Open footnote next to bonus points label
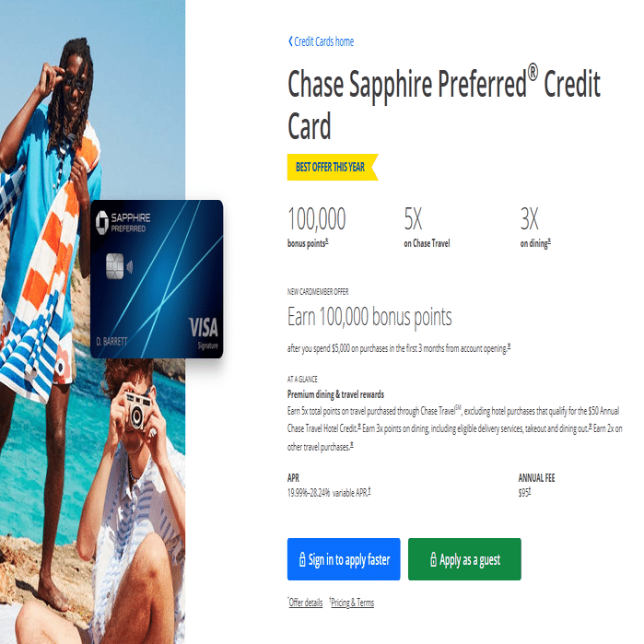Image resolution: width=644 pixels, height=644 pixels. tap(327, 241)
